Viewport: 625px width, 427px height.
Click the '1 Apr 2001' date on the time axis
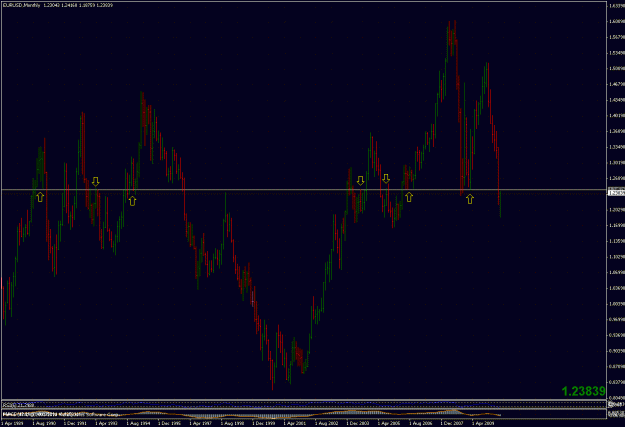click(x=295, y=423)
